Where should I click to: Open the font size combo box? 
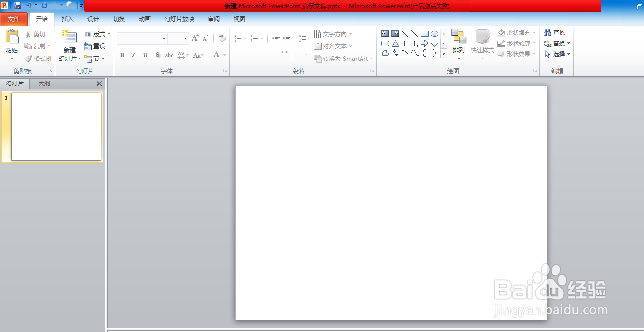178,39
